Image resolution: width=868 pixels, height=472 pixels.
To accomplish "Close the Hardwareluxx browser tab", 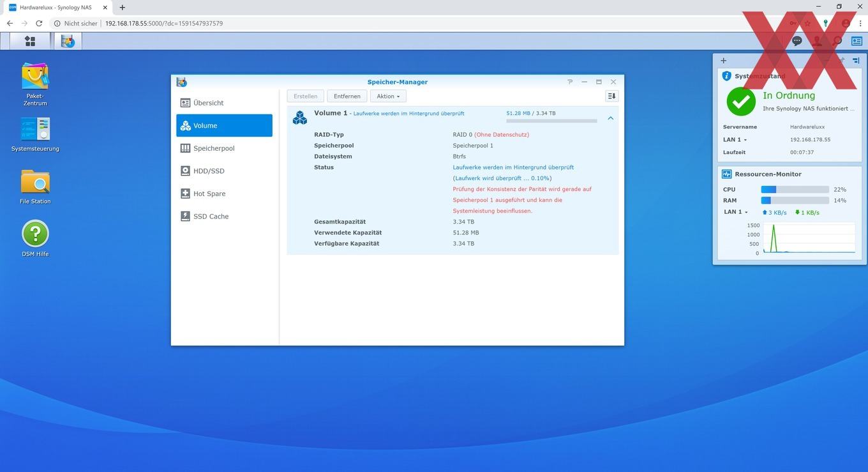I will [106, 7].
